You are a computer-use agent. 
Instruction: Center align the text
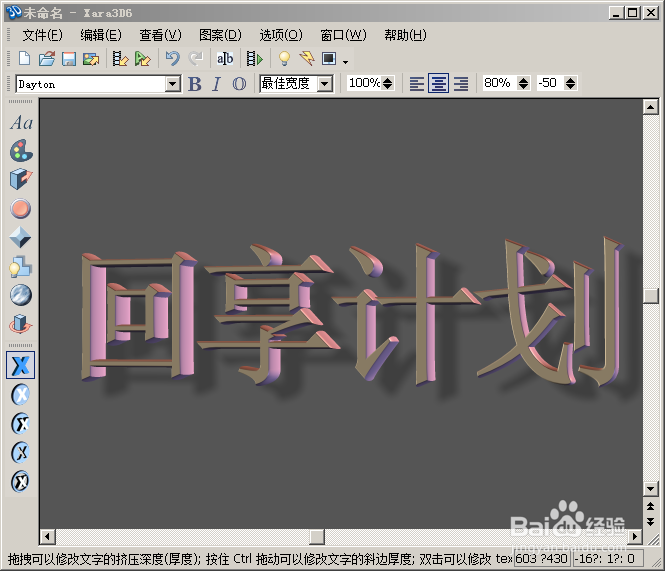pyautogui.click(x=438, y=83)
